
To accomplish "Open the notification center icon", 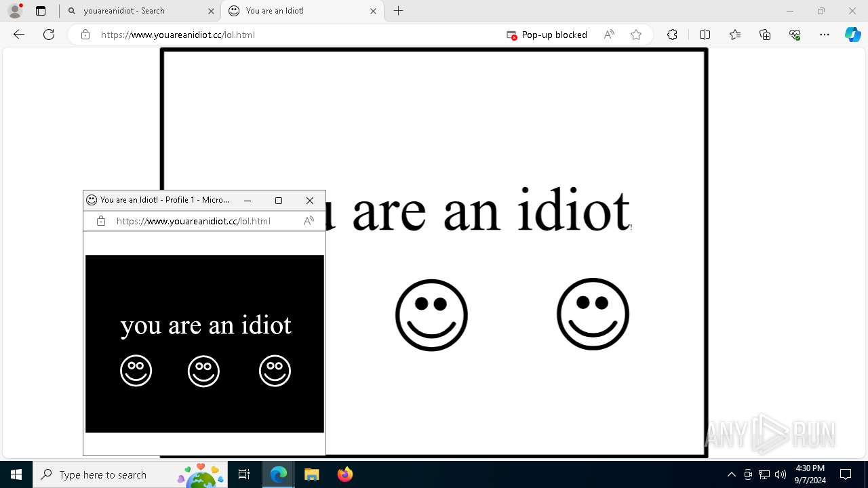I will [846, 474].
